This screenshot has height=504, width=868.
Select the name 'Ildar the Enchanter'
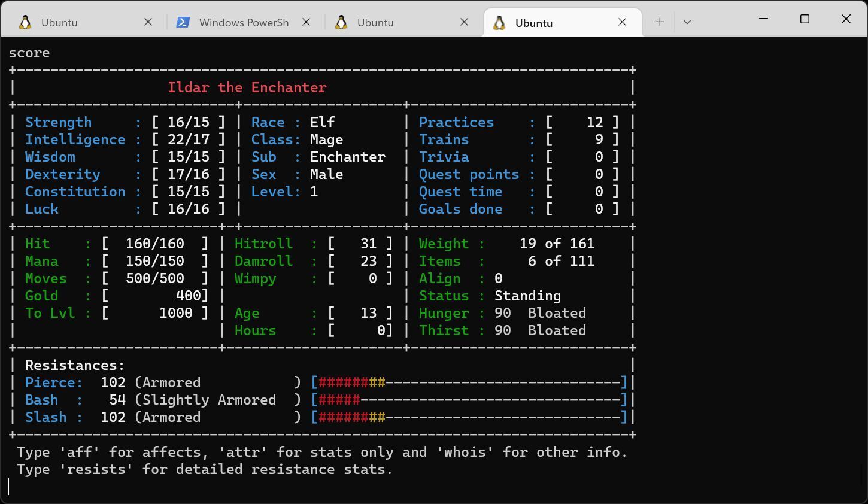click(247, 87)
